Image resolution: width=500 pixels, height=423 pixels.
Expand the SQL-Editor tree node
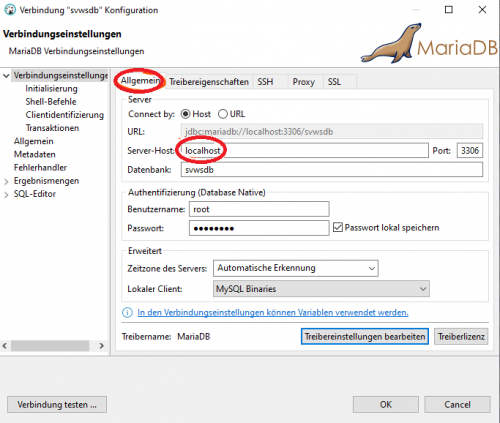6,195
